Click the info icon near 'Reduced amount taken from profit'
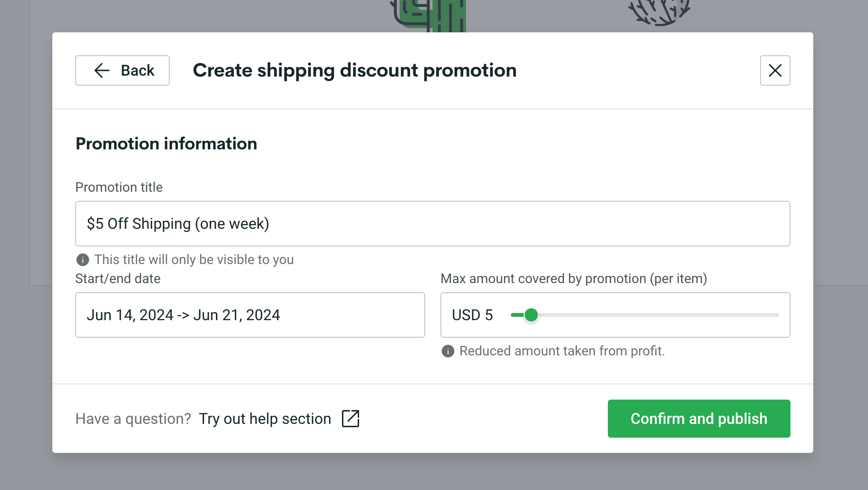Image resolution: width=868 pixels, height=490 pixels. coord(448,351)
